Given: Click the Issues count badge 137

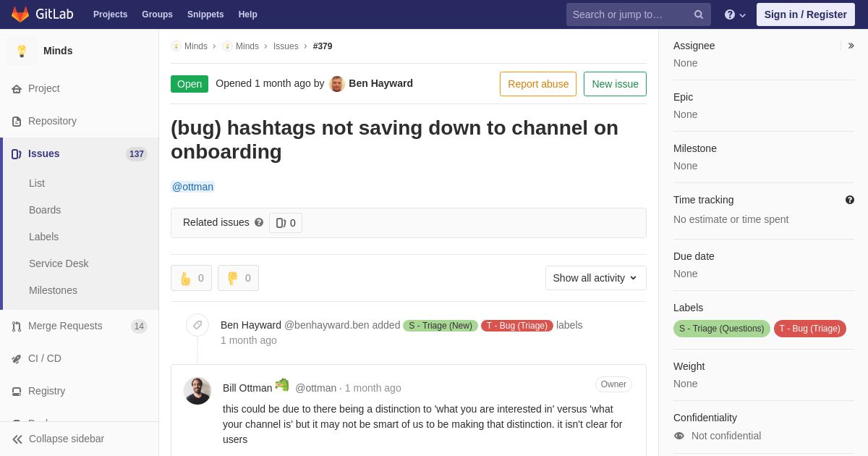Looking at the screenshot, I should [x=137, y=154].
